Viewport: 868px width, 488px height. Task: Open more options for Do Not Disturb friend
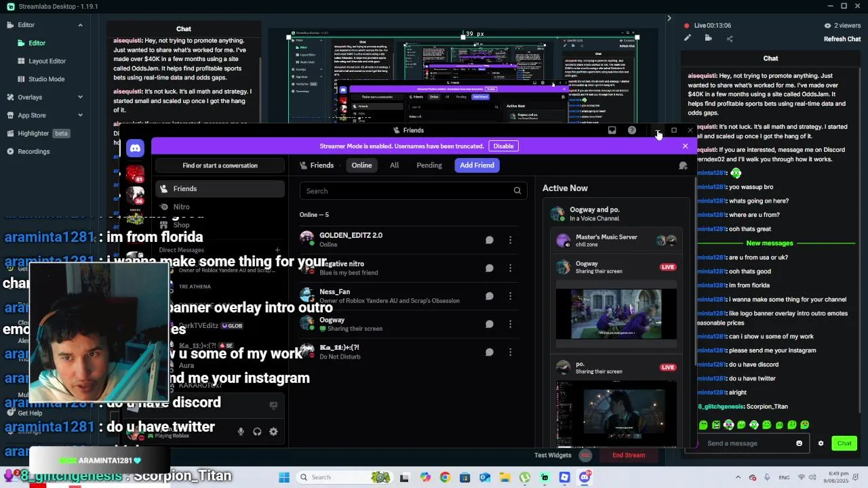click(510, 352)
